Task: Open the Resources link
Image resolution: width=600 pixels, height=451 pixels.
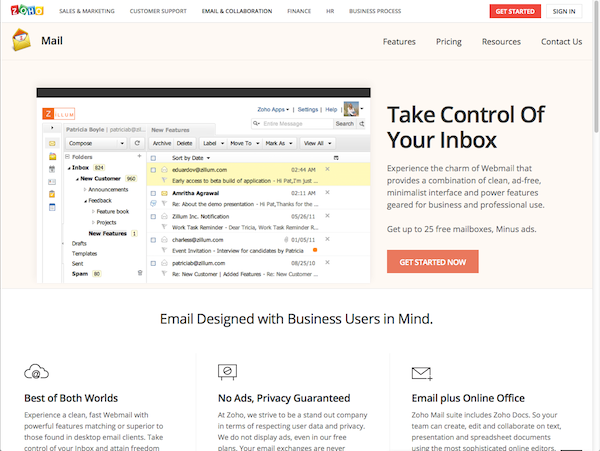Action: click(x=501, y=42)
